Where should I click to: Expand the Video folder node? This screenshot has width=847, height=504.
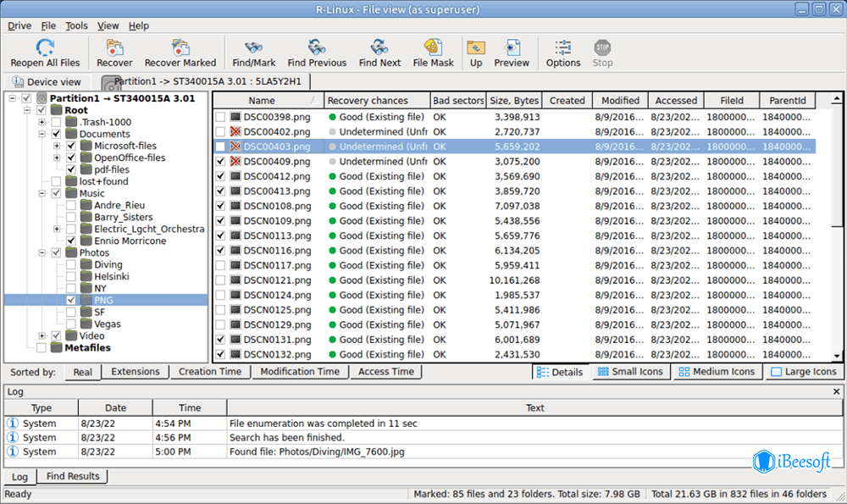(42, 336)
